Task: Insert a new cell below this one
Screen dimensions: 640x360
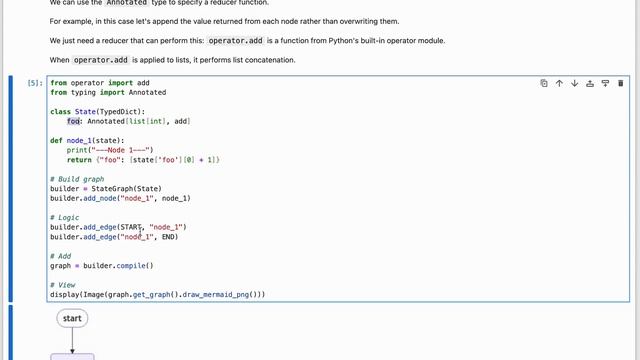Action: [605, 83]
